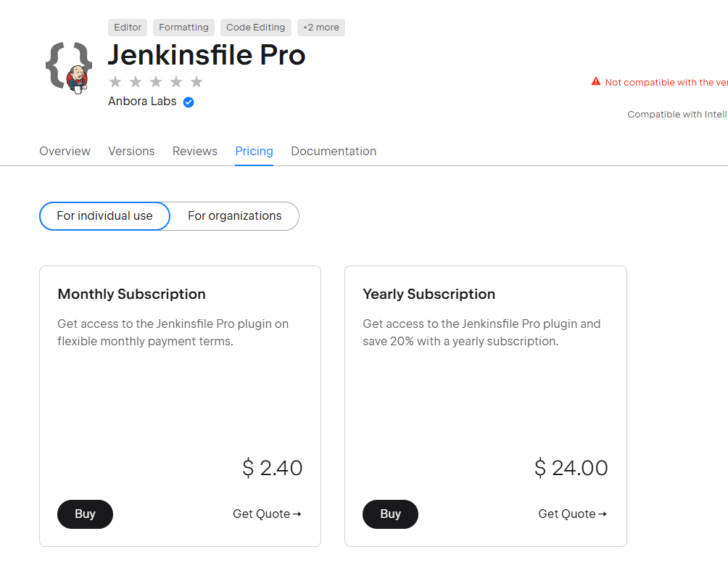This screenshot has width=728, height=568.
Task: Get Quote for Monthly Subscription
Action: 267,514
